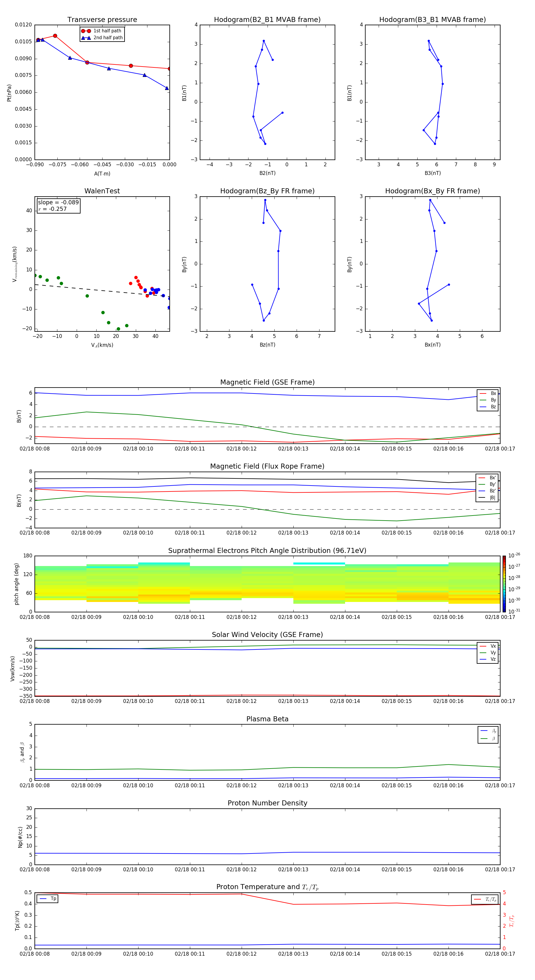Click '2nd half path' legend entry
This screenshot has width=535, height=980.
point(102,38)
